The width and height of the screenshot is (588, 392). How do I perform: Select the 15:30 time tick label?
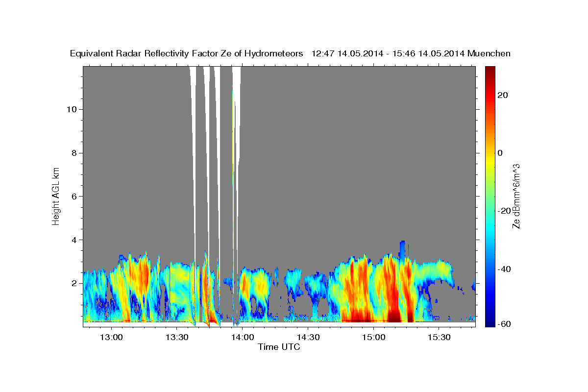pos(440,337)
